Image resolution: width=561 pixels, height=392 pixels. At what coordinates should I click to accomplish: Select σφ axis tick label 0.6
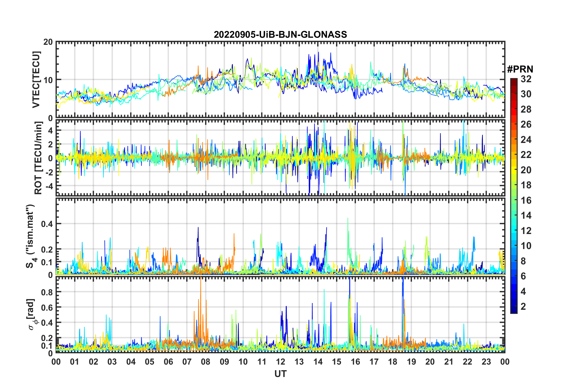point(47,307)
